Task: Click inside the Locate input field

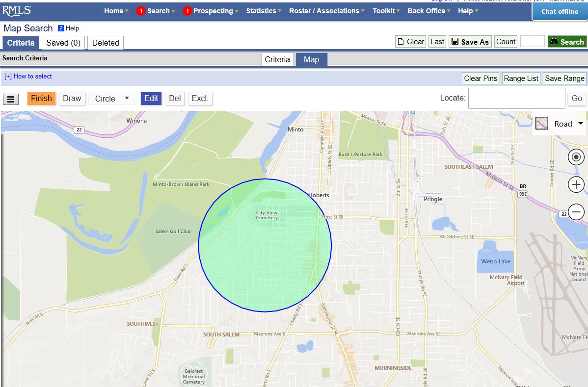Action: [516, 98]
